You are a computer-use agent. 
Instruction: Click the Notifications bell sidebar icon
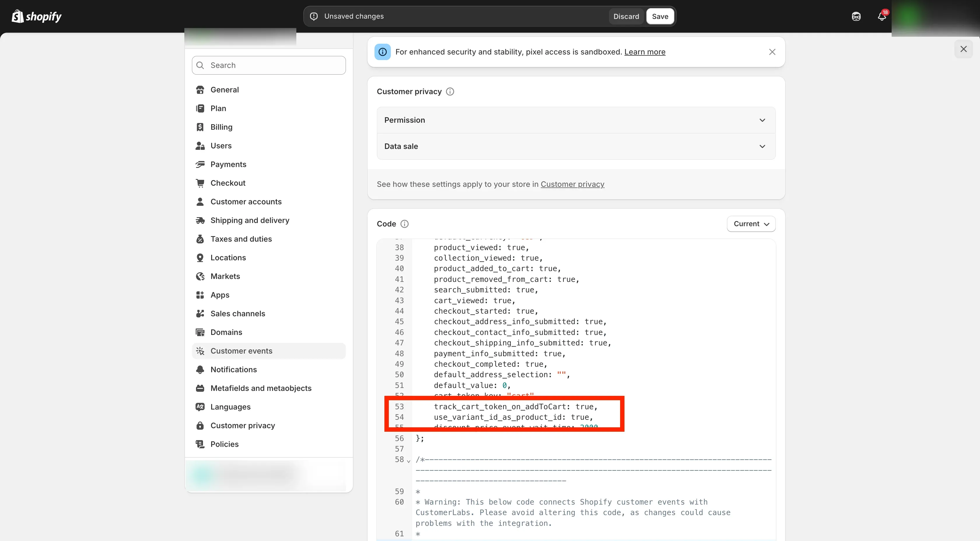200,369
